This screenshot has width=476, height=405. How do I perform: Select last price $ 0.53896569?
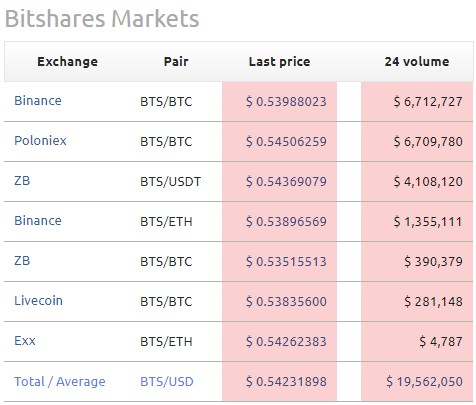coord(286,222)
